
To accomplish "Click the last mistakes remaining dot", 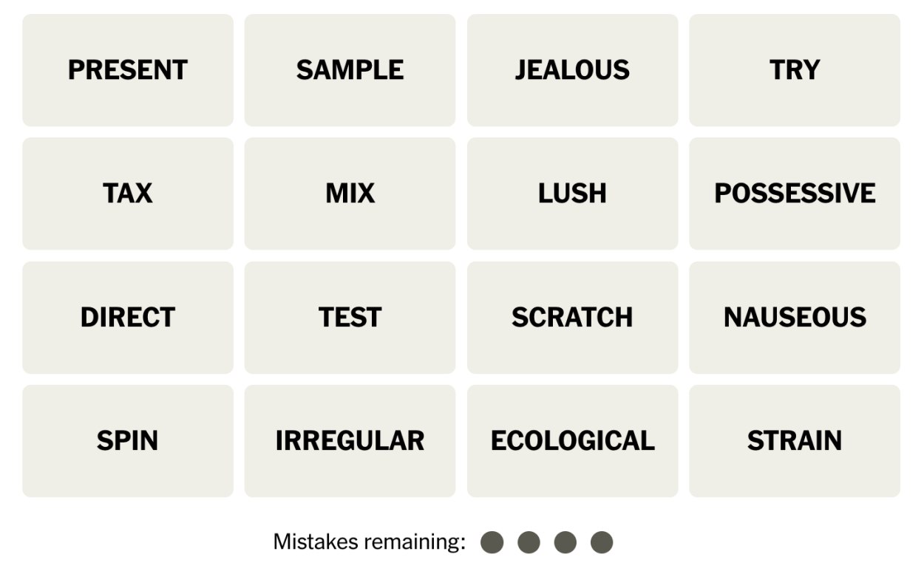I will pyautogui.click(x=602, y=542).
